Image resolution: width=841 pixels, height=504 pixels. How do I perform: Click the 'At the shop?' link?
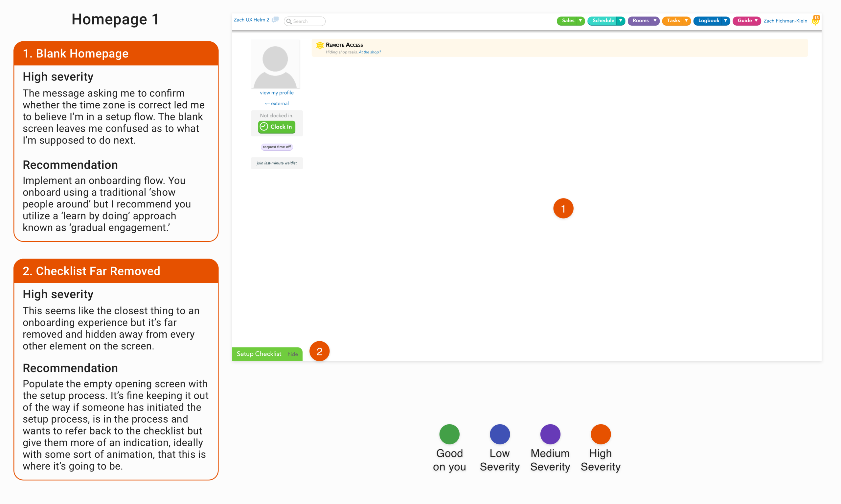pos(370,52)
